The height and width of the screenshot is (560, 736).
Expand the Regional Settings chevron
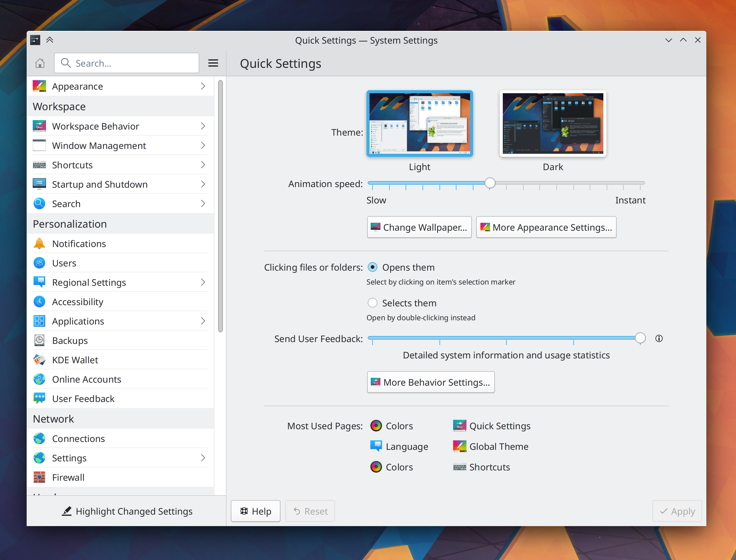[x=203, y=282]
